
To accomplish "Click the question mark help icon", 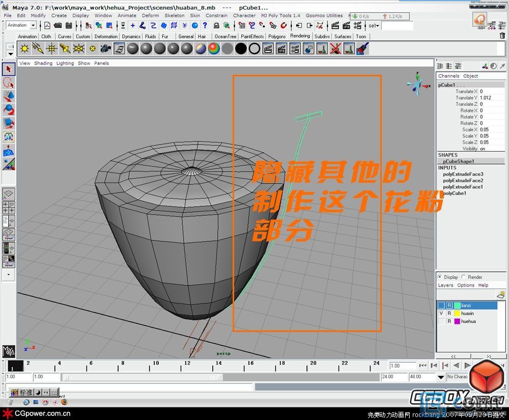I will click(205, 25).
